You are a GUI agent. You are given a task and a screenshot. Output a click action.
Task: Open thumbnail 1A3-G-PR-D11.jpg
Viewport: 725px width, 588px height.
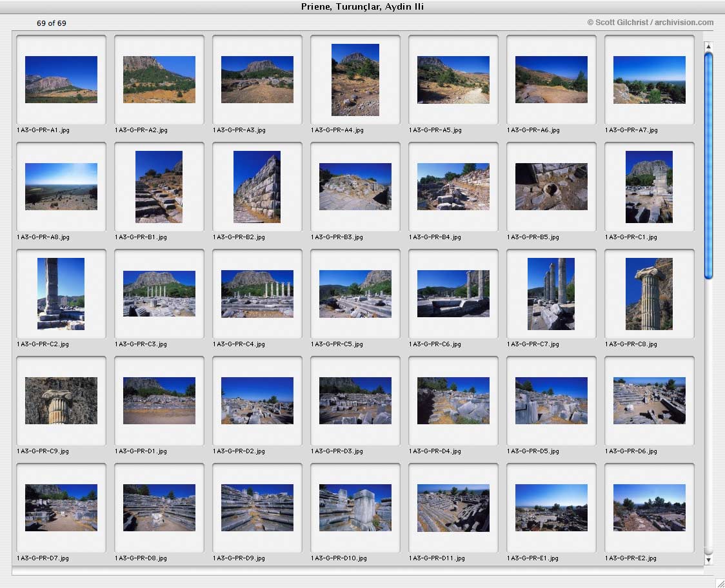point(453,507)
